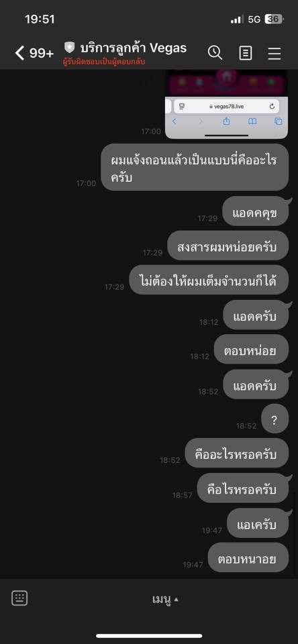Tap the shield badge beside account name
This screenshot has width=298, height=644.
[x=69, y=48]
